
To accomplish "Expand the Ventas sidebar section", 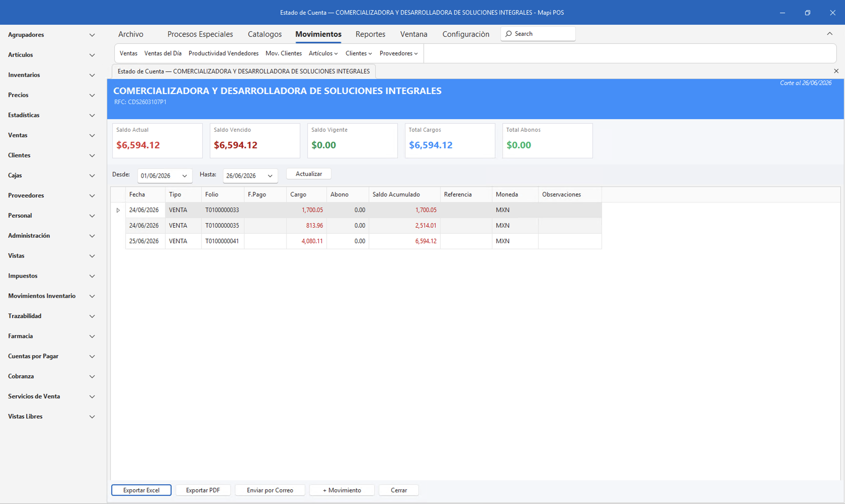I will coord(92,135).
